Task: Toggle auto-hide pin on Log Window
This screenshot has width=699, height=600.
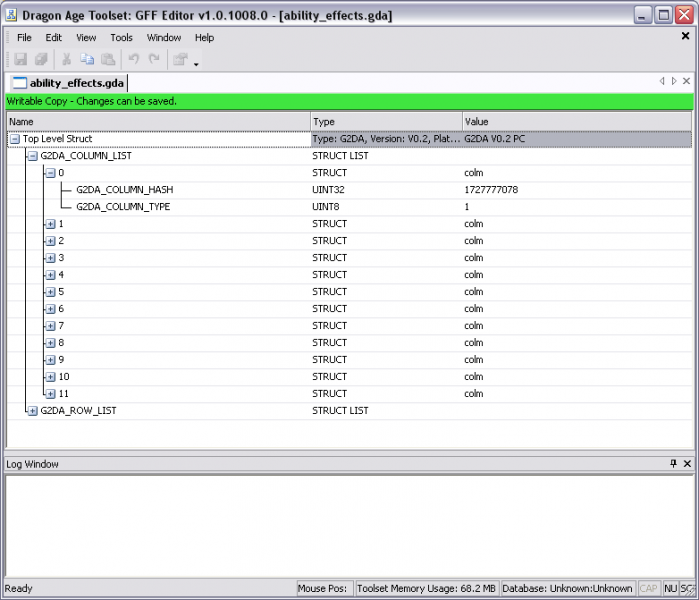Action: click(x=673, y=464)
